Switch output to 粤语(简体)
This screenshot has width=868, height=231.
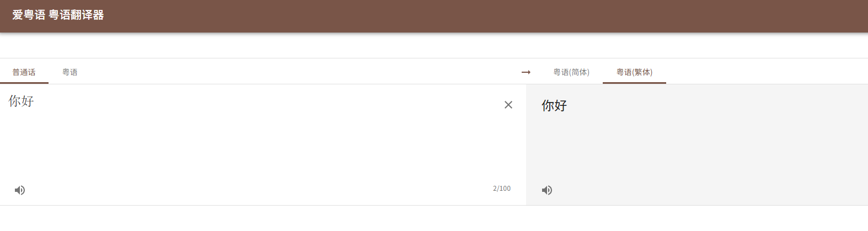pos(571,72)
